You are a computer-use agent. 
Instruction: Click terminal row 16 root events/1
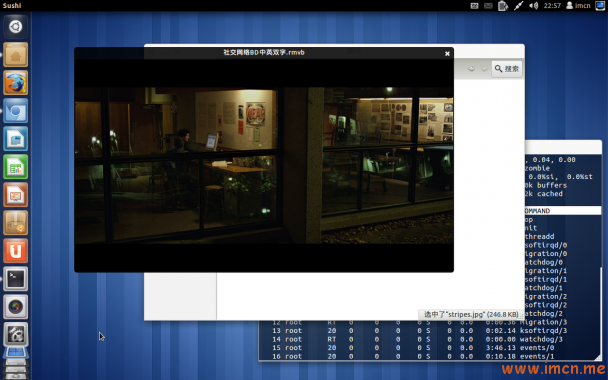click(x=413, y=356)
